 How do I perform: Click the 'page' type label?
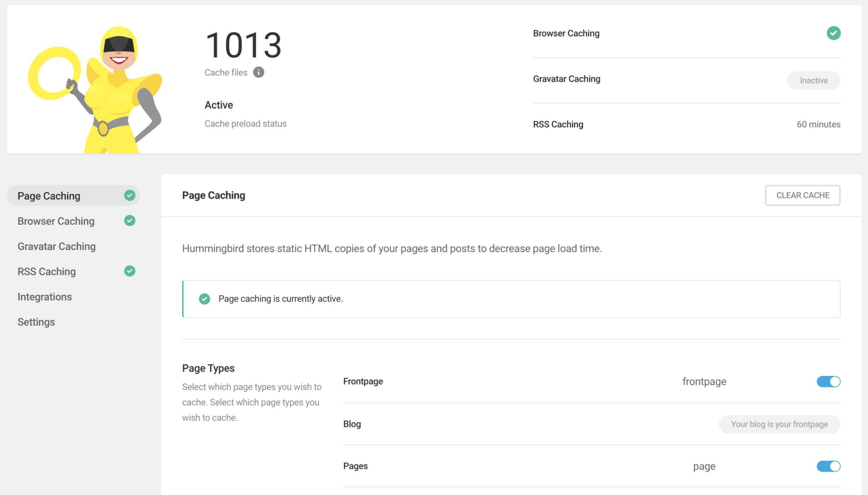click(704, 467)
